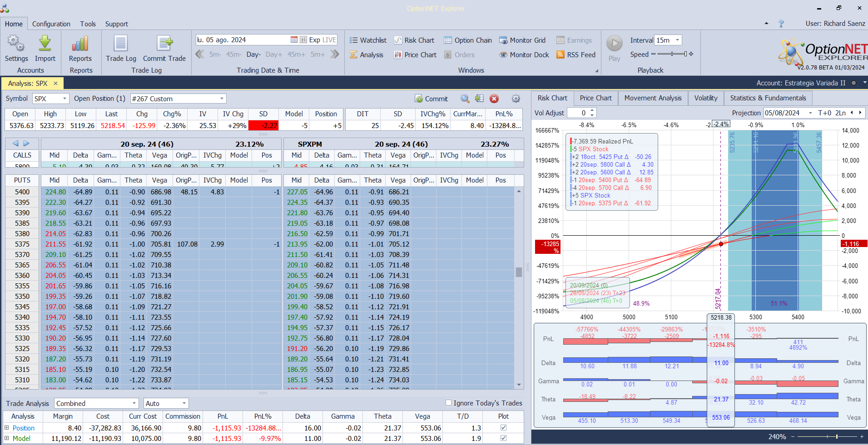868x445 pixels.
Task: Open the Configuration ribbon tab
Action: pyautogui.click(x=51, y=24)
